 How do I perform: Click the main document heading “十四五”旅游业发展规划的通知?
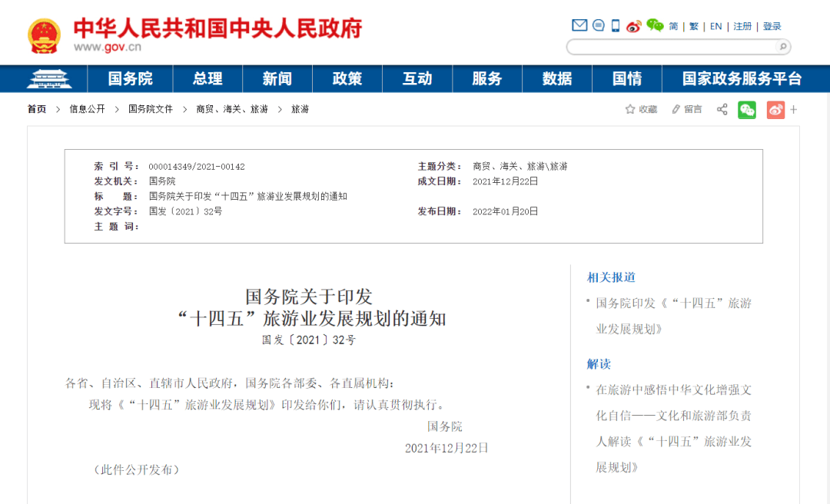coord(311,319)
